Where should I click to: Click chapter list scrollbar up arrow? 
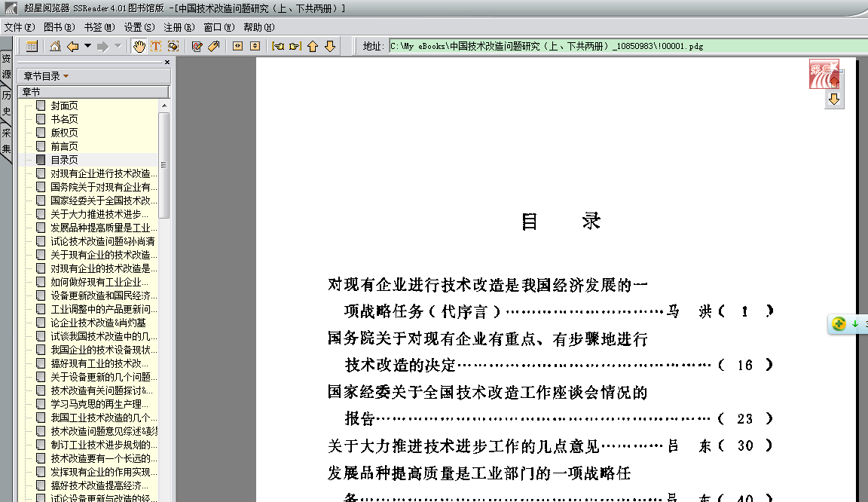164,106
